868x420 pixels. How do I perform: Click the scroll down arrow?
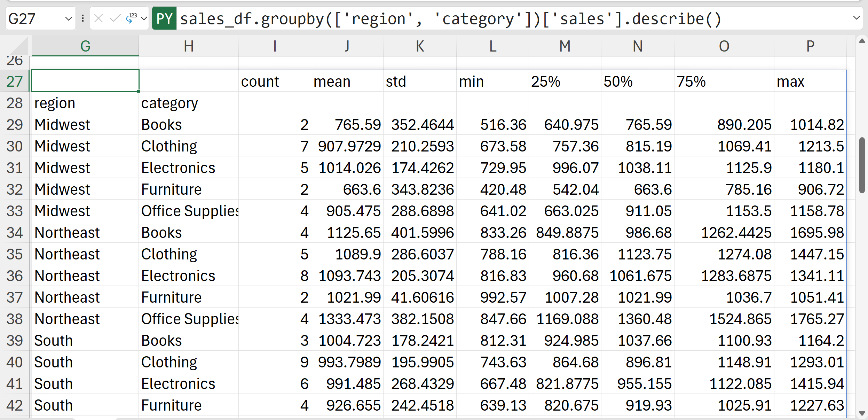[x=862, y=413]
